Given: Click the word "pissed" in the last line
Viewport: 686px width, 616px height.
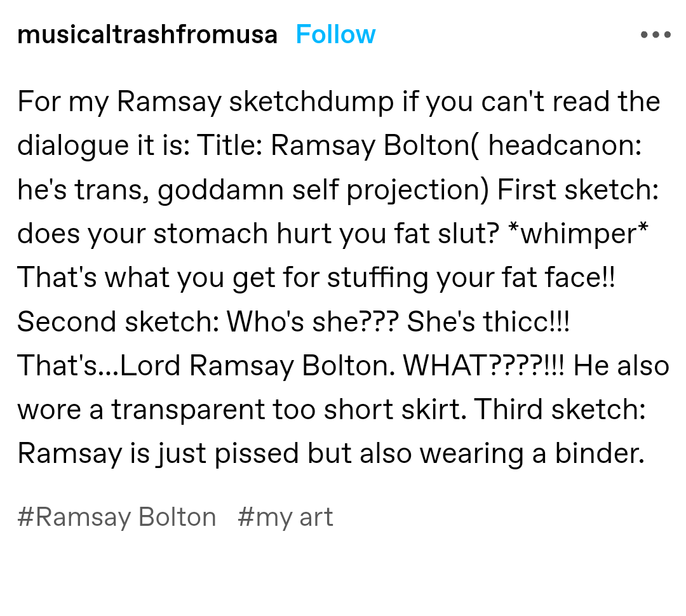Looking at the screenshot, I should [260, 453].
